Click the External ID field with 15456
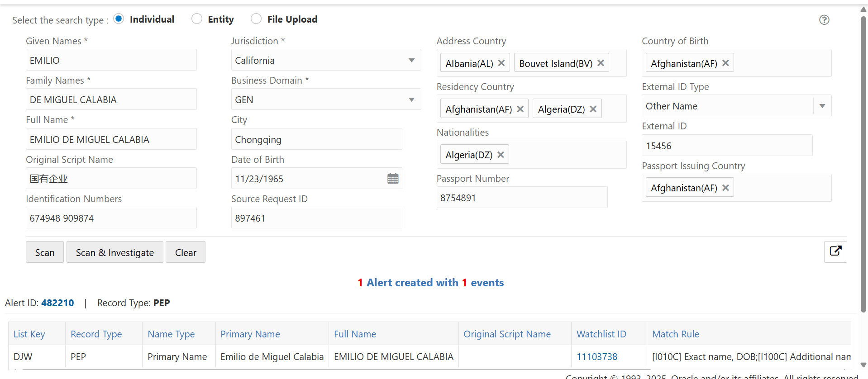The image size is (868, 379). 727,146
